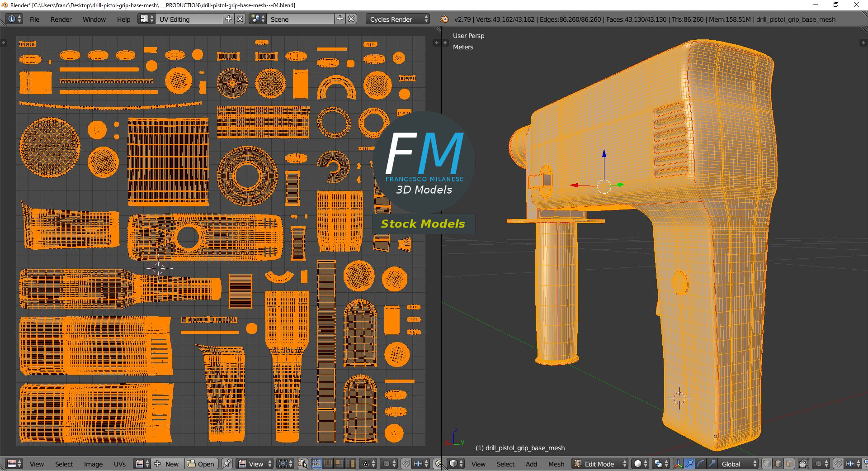Enable UV vertex select mode
This screenshot has width=868, height=471.
[316, 464]
